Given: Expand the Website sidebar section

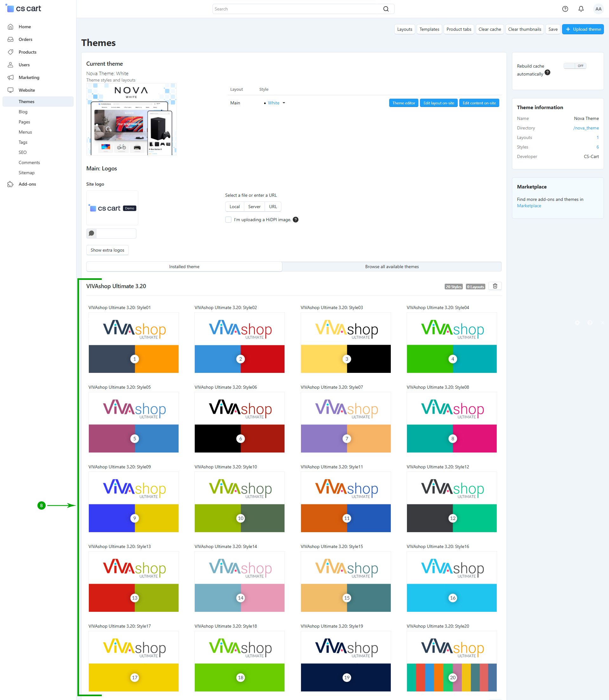Looking at the screenshot, I should click(x=27, y=90).
